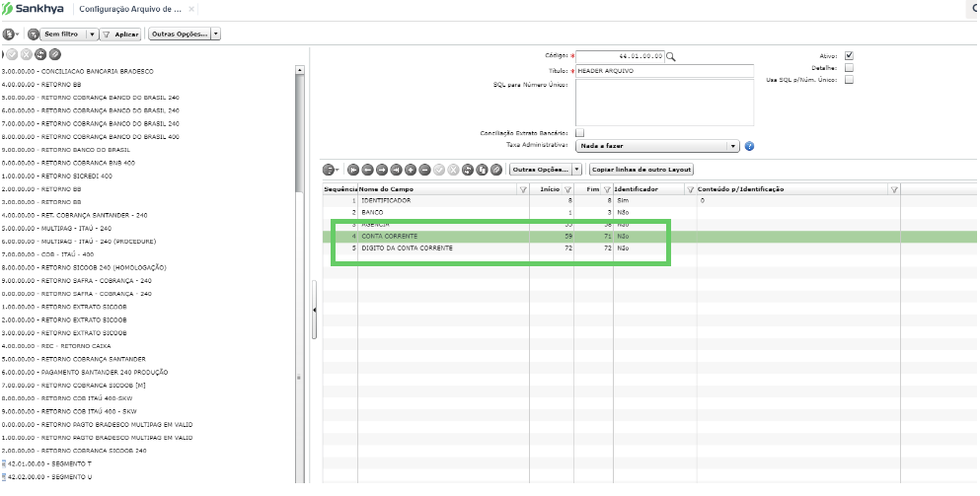Expand top toolbar Outras Opções arrow
The image size is (980, 496).
215,35
